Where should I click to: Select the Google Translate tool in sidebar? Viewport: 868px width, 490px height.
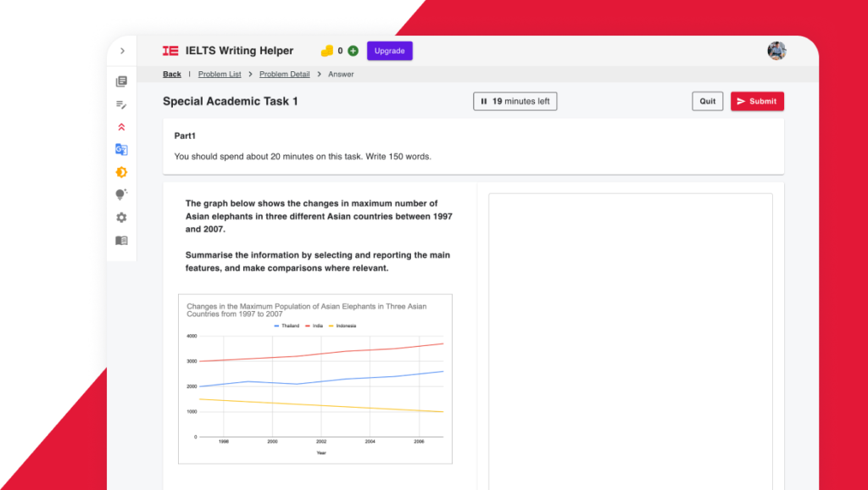[x=121, y=149]
